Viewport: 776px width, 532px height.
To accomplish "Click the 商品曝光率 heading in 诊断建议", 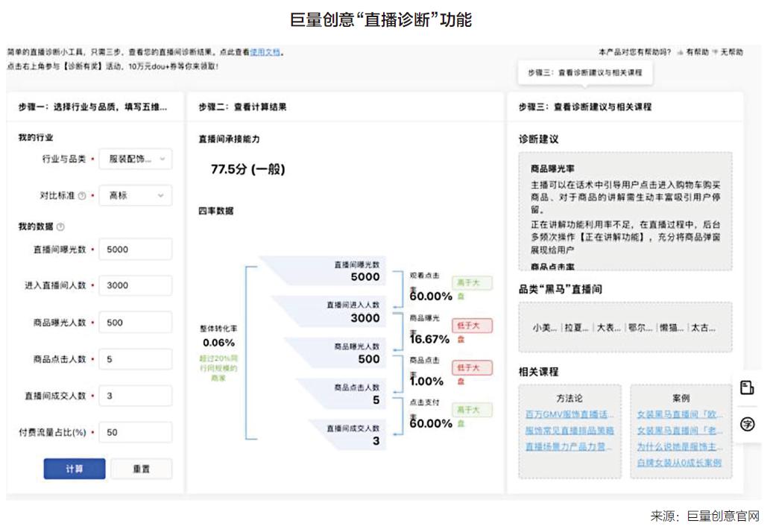I will click(x=552, y=168).
